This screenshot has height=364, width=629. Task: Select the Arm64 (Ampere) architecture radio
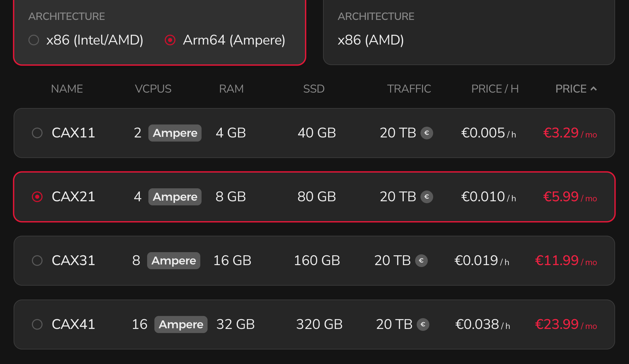coord(170,40)
